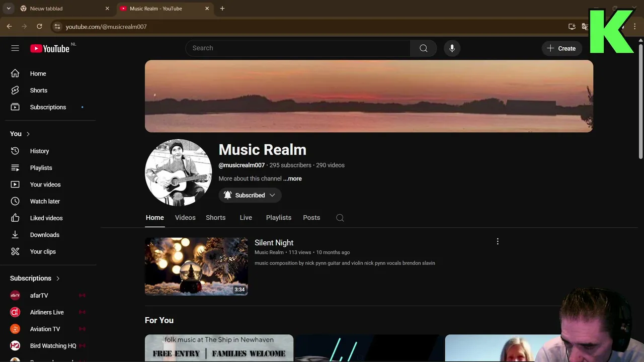Click the Search input field
The width and height of the screenshot is (644, 362).
(x=298, y=48)
